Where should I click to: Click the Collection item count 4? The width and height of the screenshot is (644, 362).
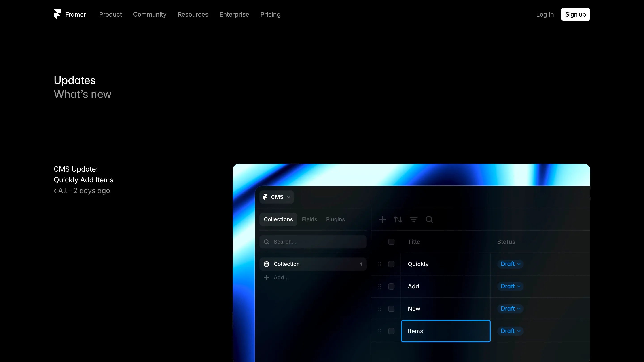[360, 264]
